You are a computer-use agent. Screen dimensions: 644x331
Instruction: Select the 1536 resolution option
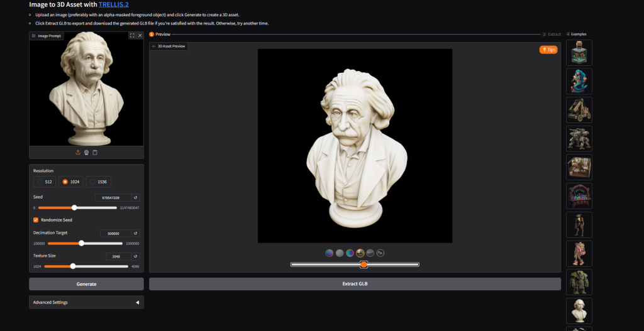[x=97, y=182]
